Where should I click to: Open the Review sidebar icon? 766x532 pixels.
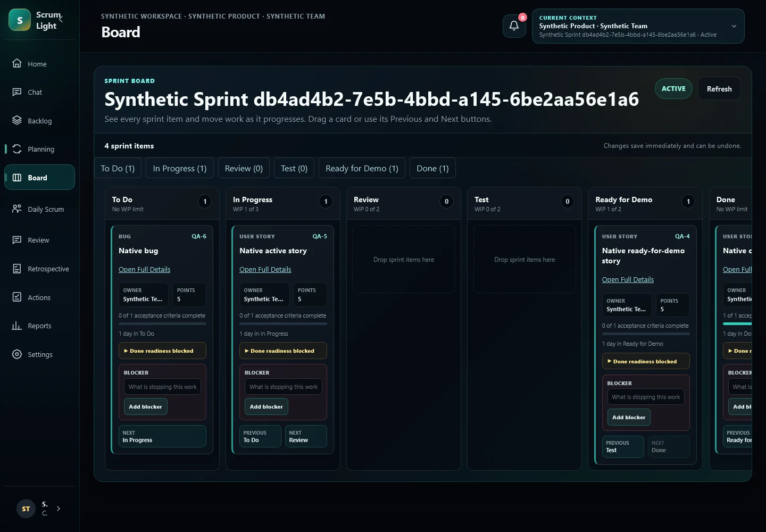click(17, 240)
